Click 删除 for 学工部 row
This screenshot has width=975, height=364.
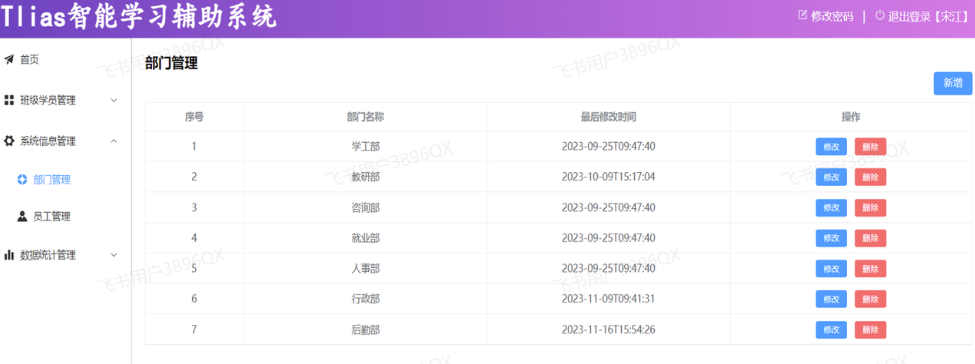[871, 147]
